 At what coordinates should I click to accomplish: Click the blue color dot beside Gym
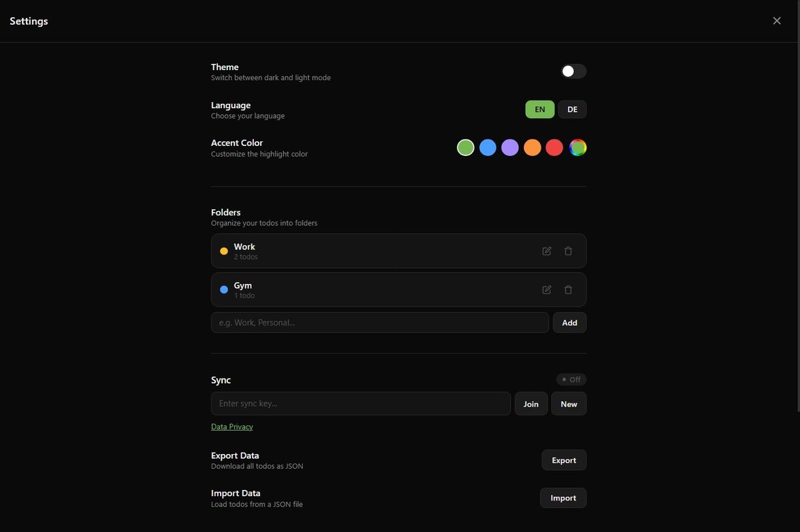click(224, 289)
